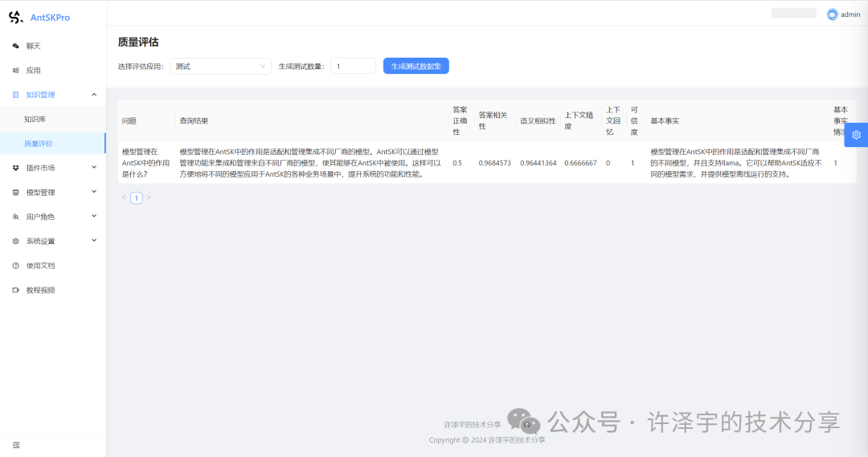The image size is (868, 457).
Task: Open the 使用文档 menu item
Action: pyautogui.click(x=52, y=266)
